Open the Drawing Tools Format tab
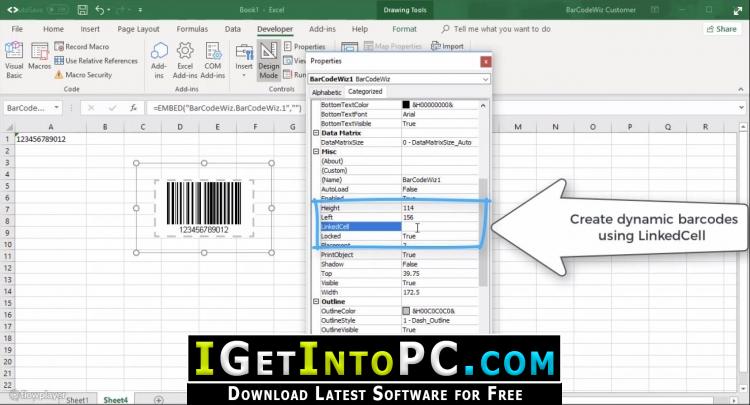This screenshot has width=750, height=405. [404, 29]
